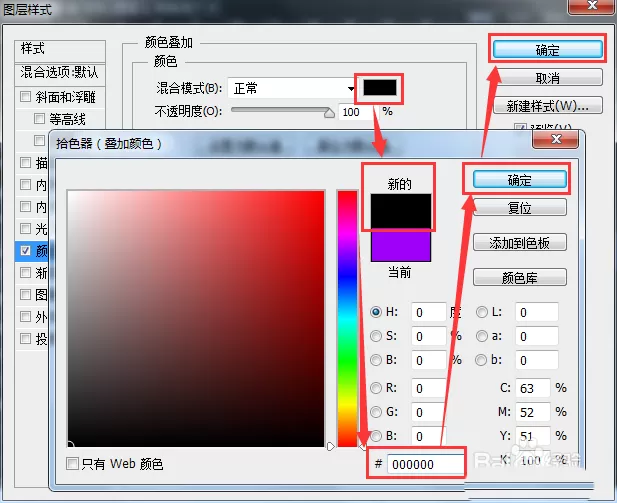Select the Lab b radio button
This screenshot has height=503, width=617.
pos(481,360)
